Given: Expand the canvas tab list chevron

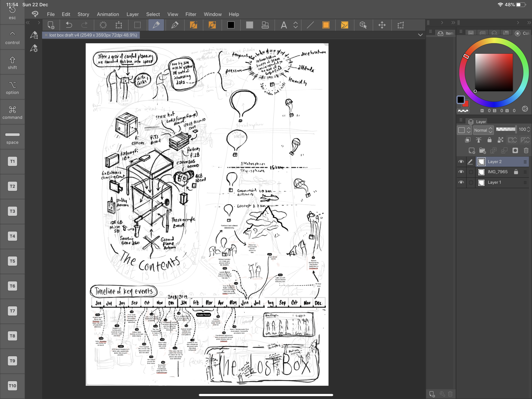Looking at the screenshot, I should pos(420,35).
